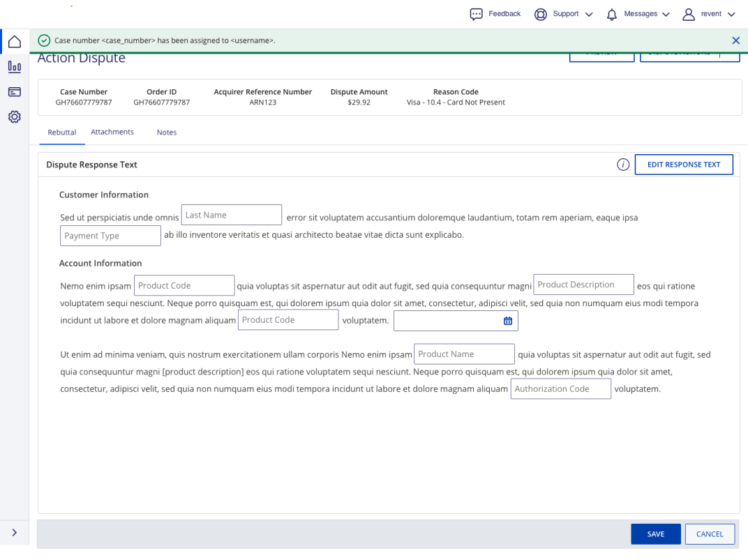Image resolution: width=748 pixels, height=560 pixels.
Task: Focus the Authorization Code field
Action: 560,389
